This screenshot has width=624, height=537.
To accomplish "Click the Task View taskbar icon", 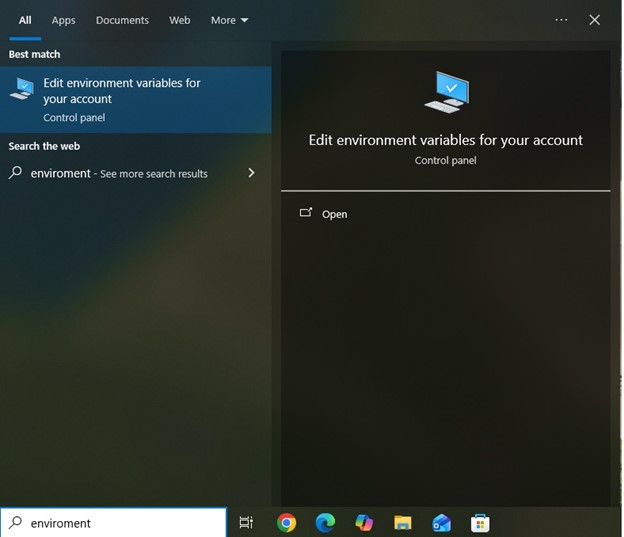I will tap(246, 522).
